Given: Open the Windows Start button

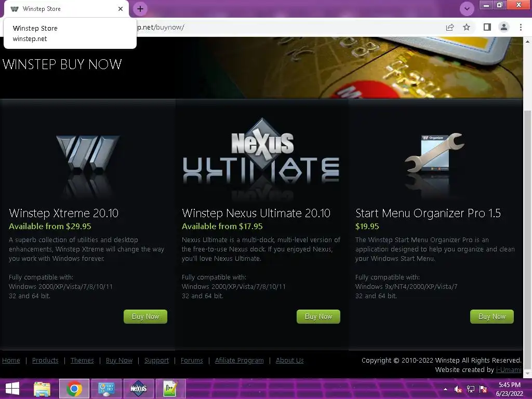Looking at the screenshot, I should [12, 389].
